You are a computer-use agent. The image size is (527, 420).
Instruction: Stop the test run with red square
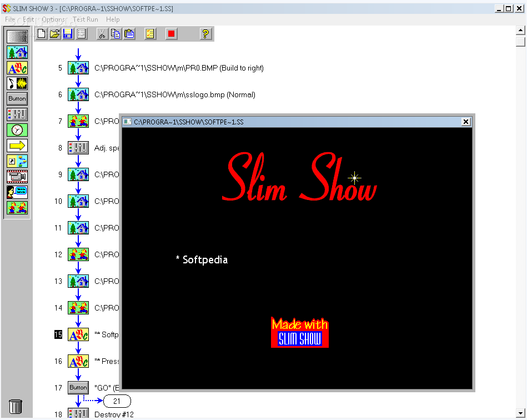171,34
